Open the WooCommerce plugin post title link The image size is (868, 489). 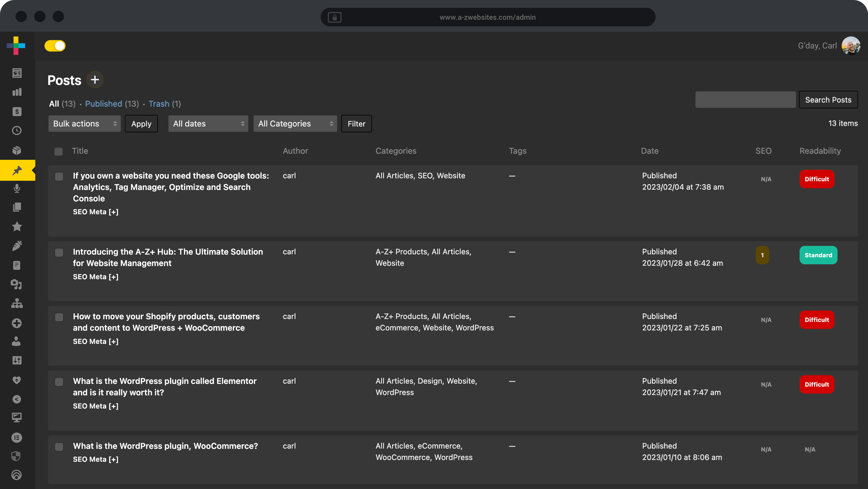pyautogui.click(x=165, y=446)
